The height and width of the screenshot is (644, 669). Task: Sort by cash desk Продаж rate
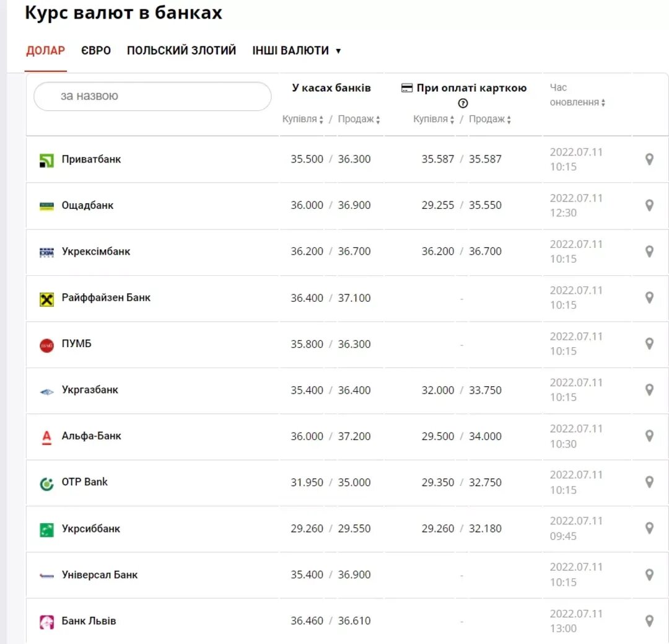[x=359, y=119]
